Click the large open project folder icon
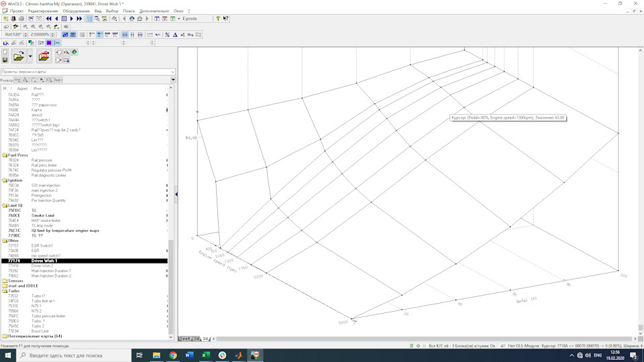The width and height of the screenshot is (644, 362). 19,56
